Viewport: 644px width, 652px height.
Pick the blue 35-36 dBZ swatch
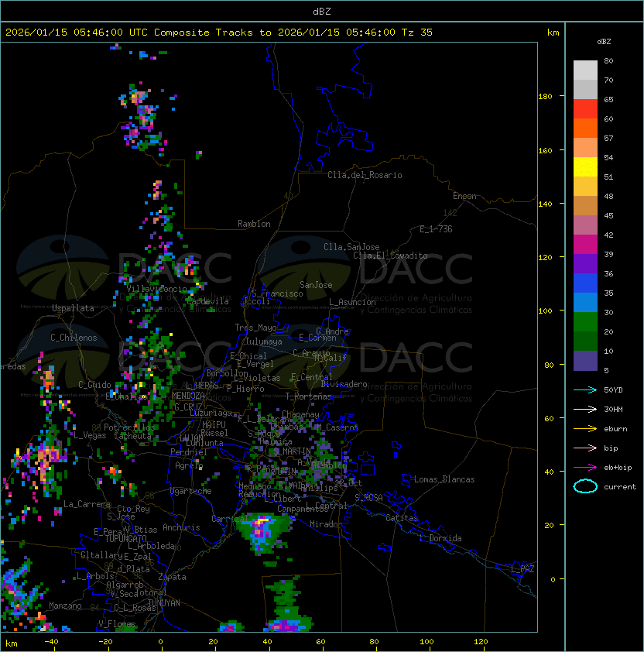point(585,283)
